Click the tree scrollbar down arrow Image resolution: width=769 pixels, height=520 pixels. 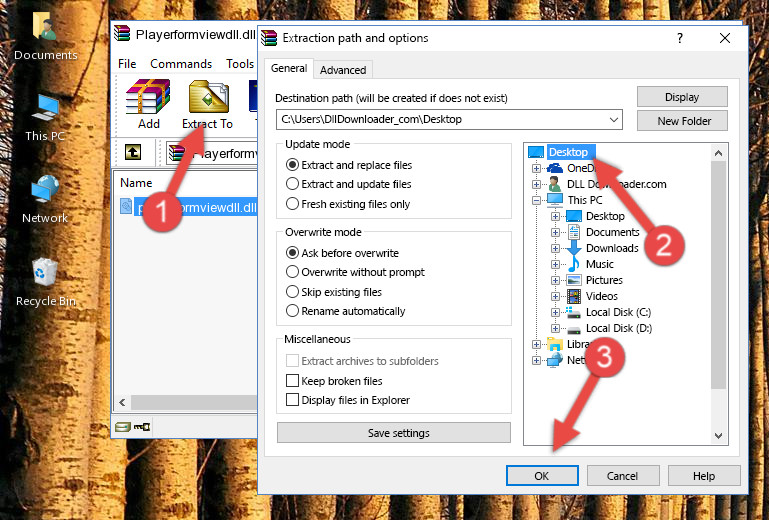718,436
